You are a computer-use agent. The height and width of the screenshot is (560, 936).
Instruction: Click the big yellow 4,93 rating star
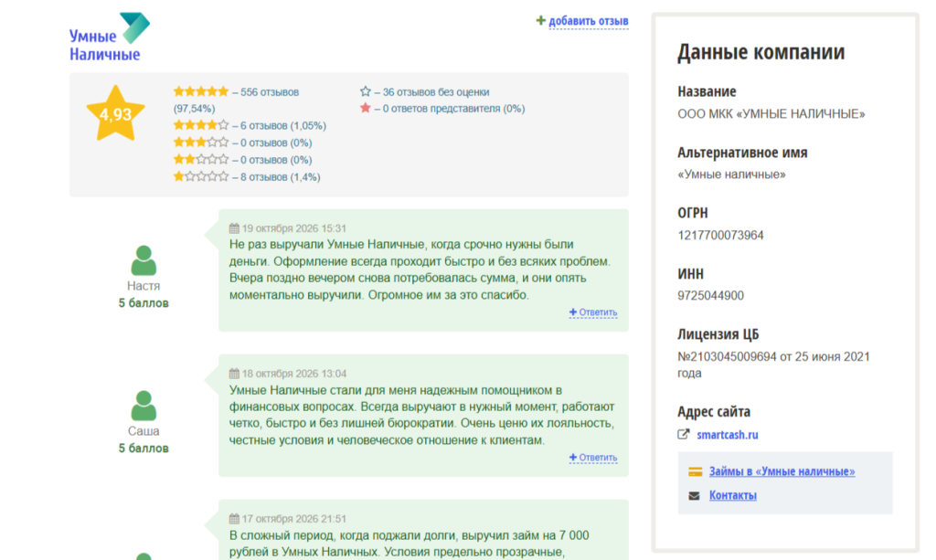point(115,113)
